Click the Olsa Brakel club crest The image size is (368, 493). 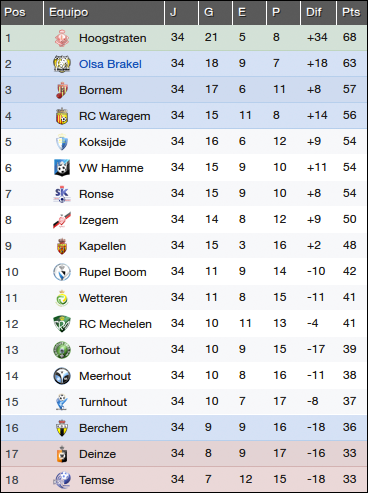coord(62,64)
